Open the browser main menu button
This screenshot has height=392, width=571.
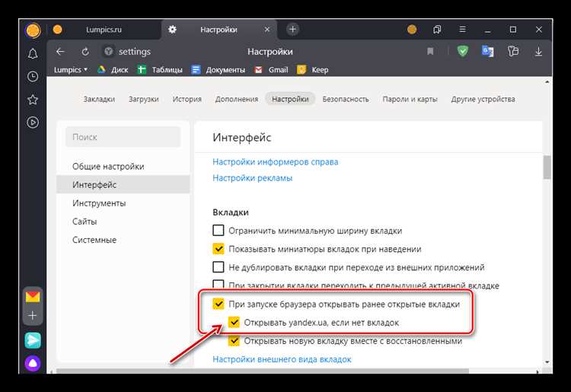461,29
